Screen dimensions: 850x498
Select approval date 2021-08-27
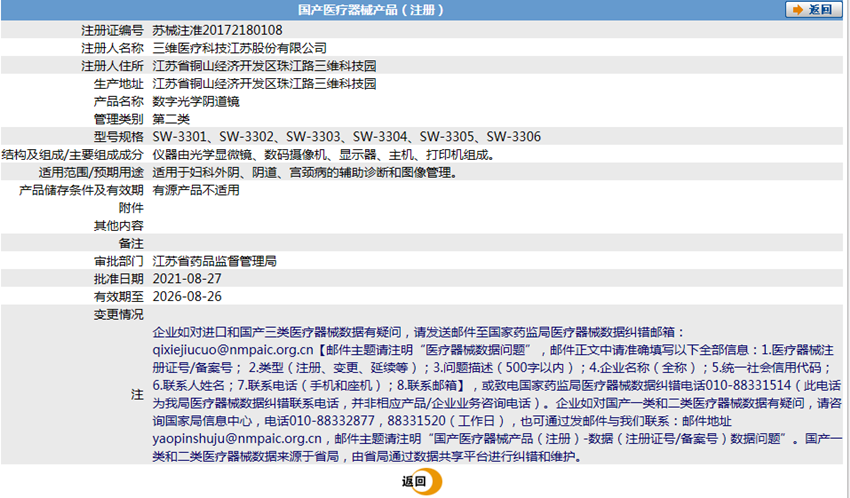pyautogui.click(x=187, y=279)
